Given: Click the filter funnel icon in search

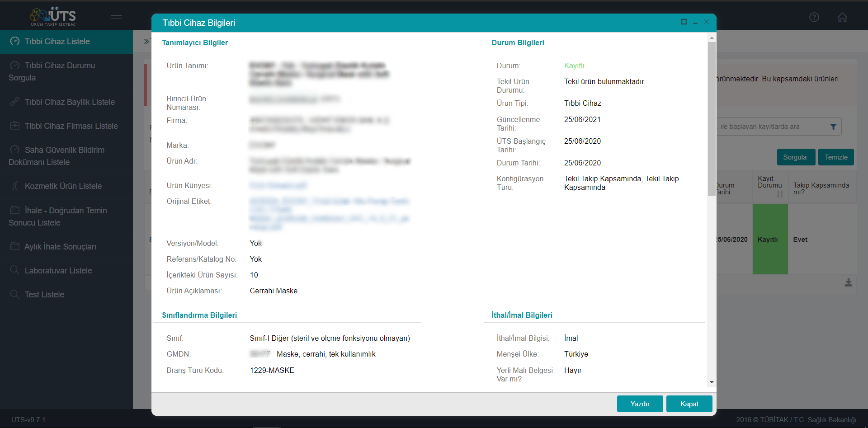Looking at the screenshot, I should [x=833, y=127].
